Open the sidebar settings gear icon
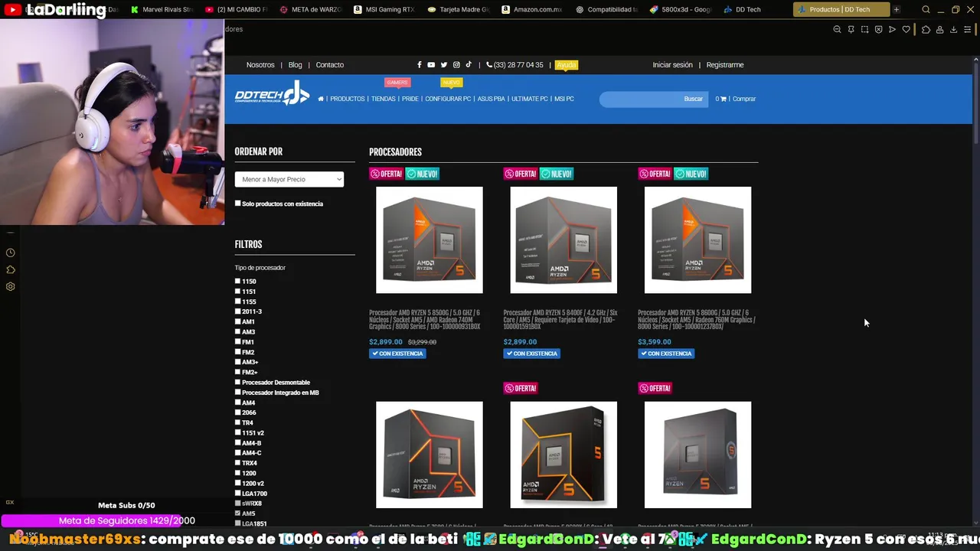The height and width of the screenshot is (551, 980). tap(10, 286)
